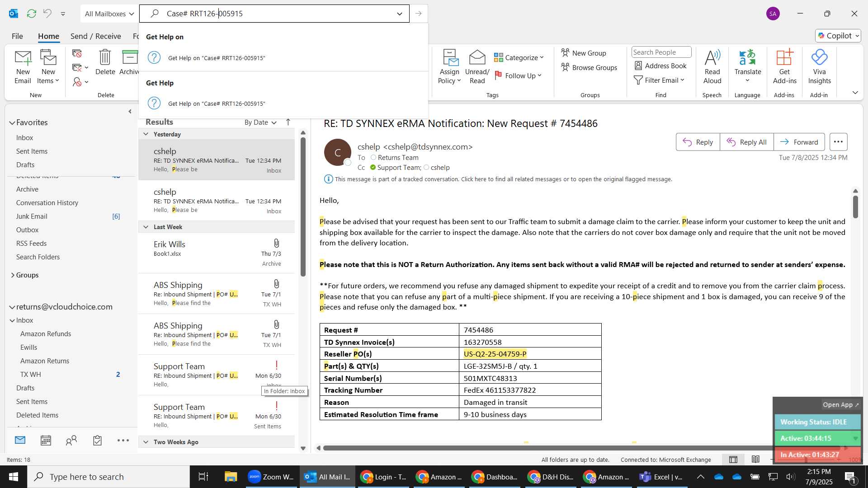Image resolution: width=868 pixels, height=488 pixels.
Task: Collapse the Last Week group header
Action: click(x=146, y=227)
